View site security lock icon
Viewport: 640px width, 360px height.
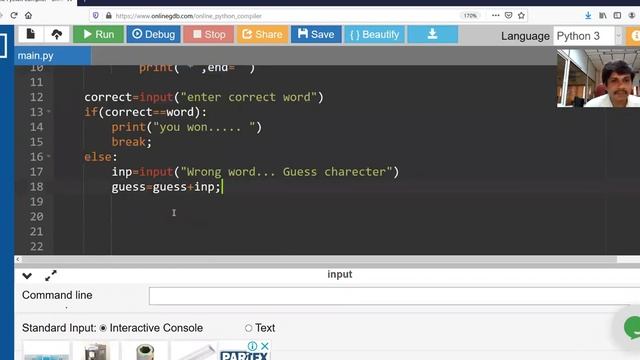point(109,16)
